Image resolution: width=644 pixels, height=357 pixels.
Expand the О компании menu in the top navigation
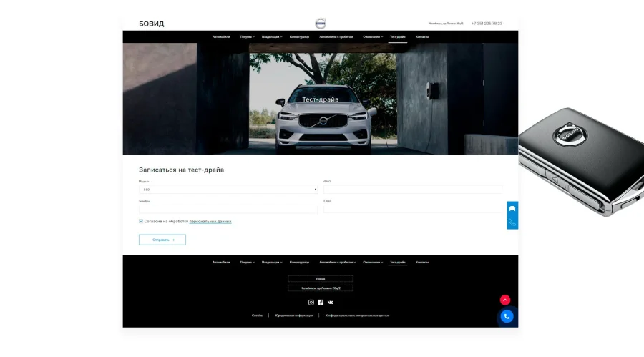(373, 37)
